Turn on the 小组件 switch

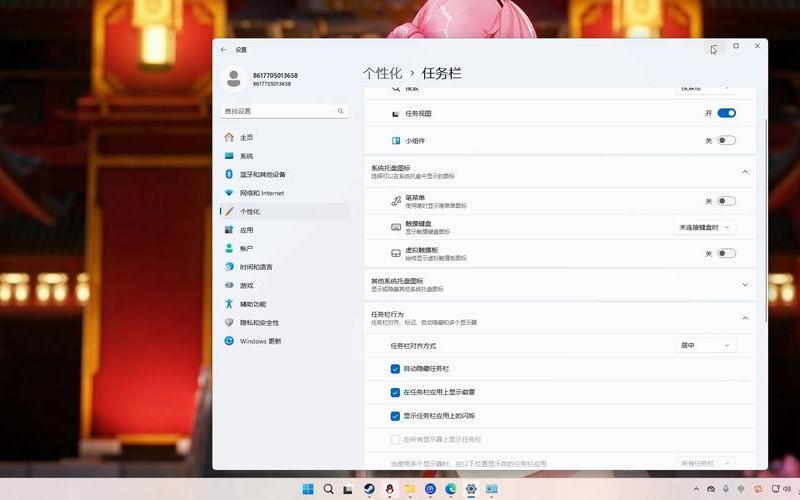coord(727,140)
